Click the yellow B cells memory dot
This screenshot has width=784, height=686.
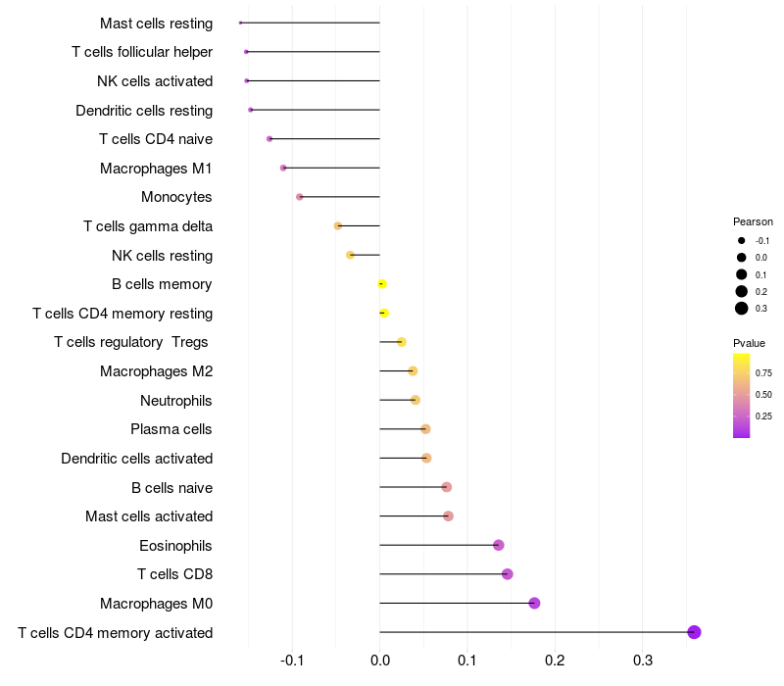click(x=382, y=284)
